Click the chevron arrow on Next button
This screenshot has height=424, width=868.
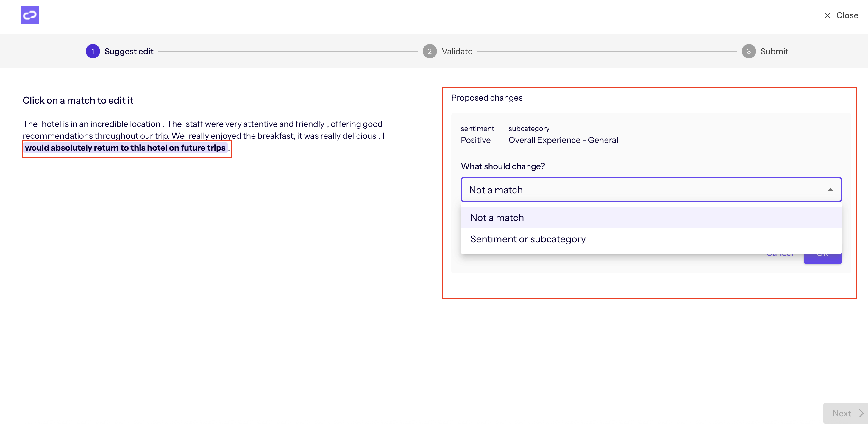[861, 413]
